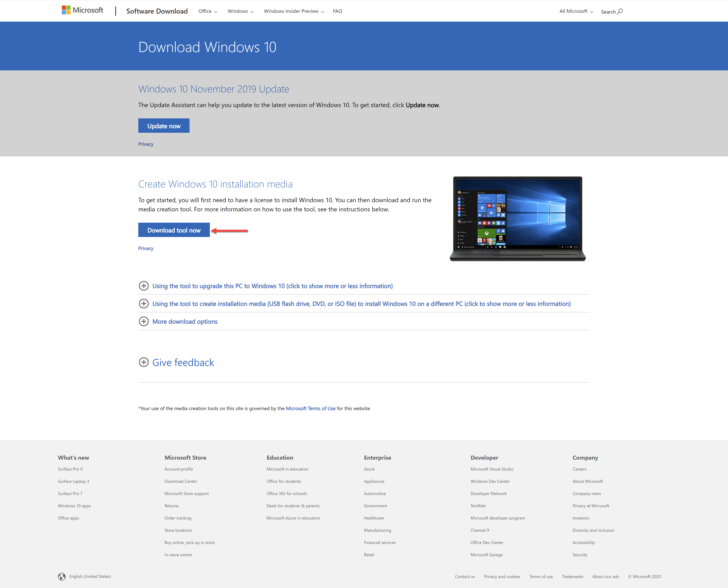Click the Download tool now button
The width and height of the screenshot is (728, 588).
pyautogui.click(x=174, y=230)
